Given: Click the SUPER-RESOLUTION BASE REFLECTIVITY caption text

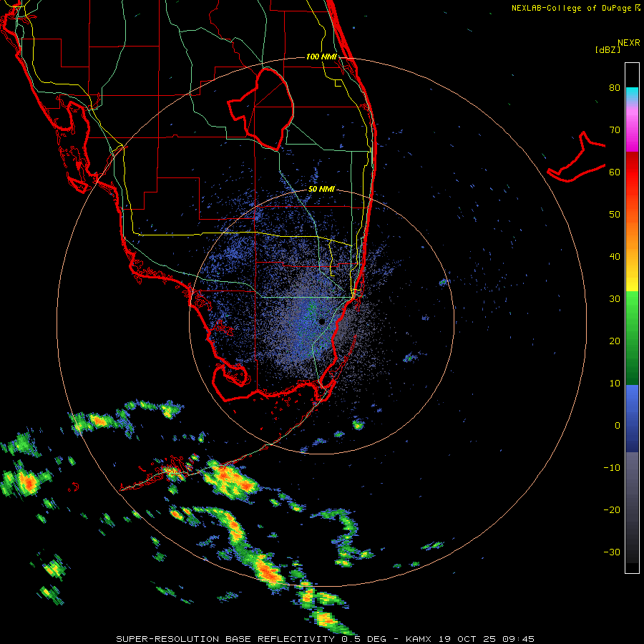Looking at the screenshot, I should pos(225,639).
